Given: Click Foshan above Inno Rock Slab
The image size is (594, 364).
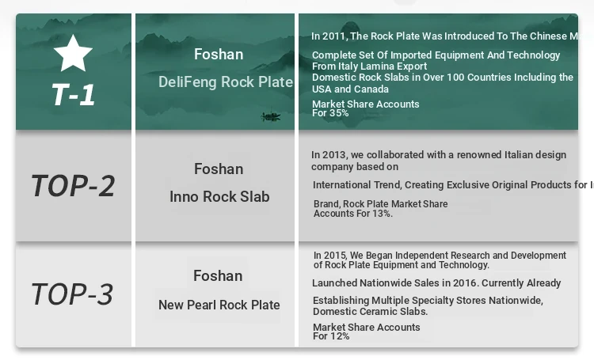Looking at the screenshot, I should pyautogui.click(x=219, y=169).
